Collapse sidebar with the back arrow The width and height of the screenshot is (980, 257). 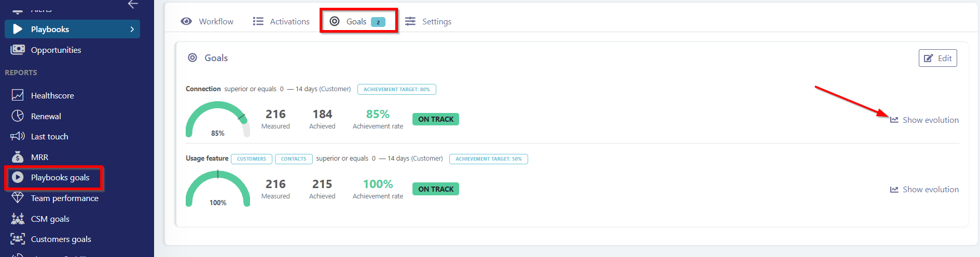[133, 5]
